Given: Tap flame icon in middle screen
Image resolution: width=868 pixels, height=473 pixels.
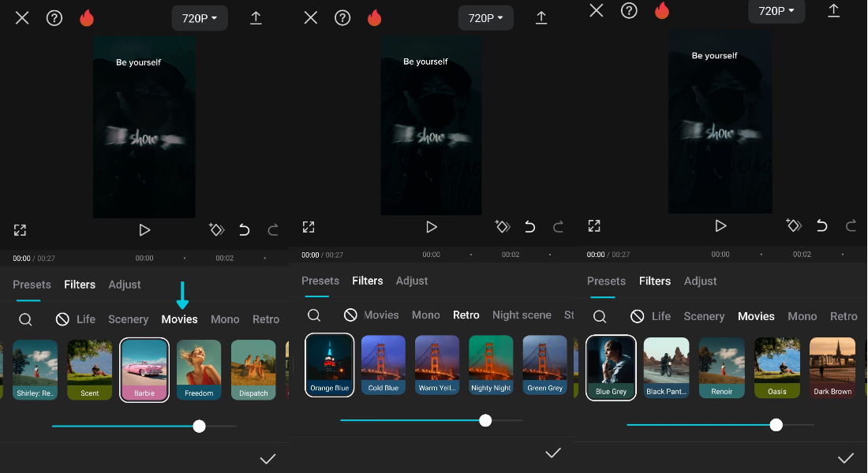Looking at the screenshot, I should pos(374,17).
